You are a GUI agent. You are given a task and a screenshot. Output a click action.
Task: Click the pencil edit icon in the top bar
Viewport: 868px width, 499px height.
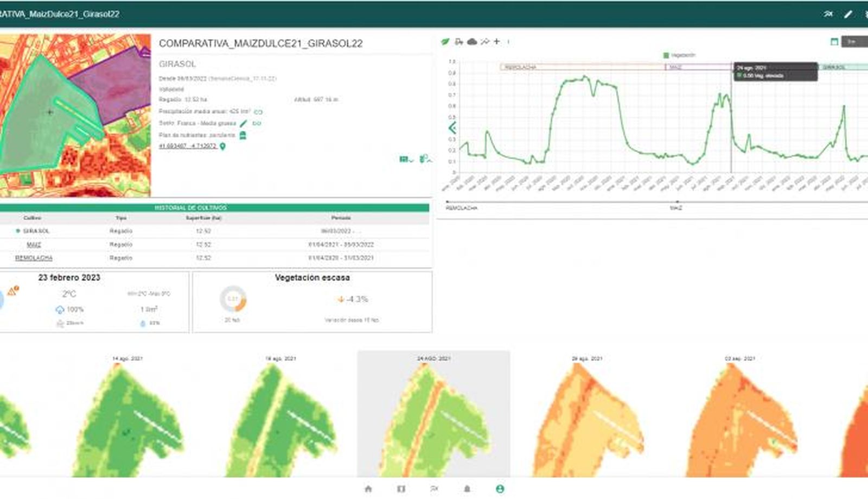(x=848, y=14)
